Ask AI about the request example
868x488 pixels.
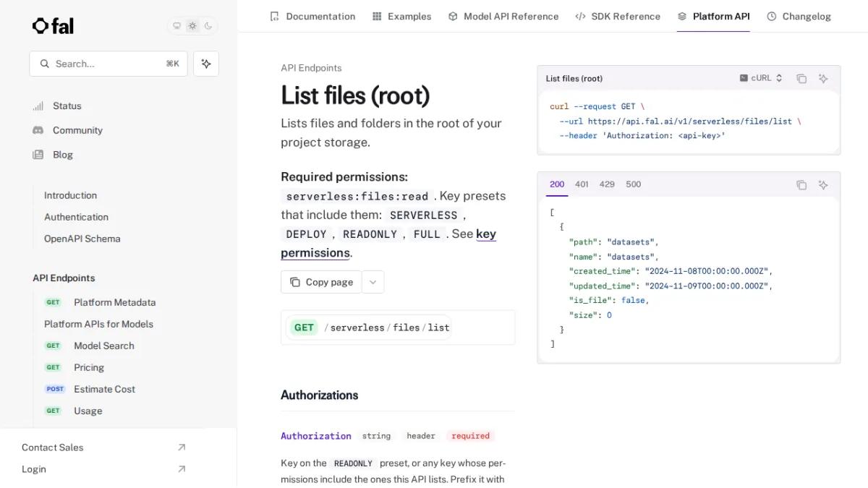(x=823, y=78)
